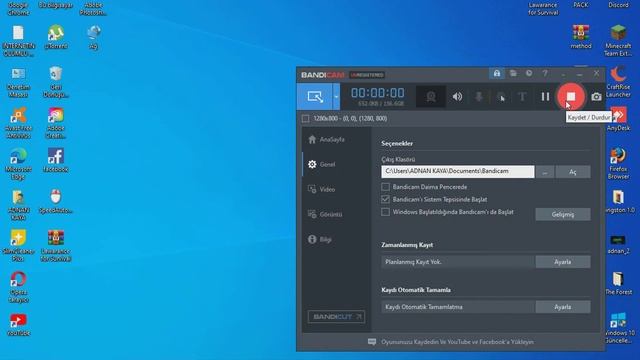Image resolution: width=640 pixels, height=360 pixels.
Task: Select the YouTube desktop shortcut
Action: pos(18,325)
